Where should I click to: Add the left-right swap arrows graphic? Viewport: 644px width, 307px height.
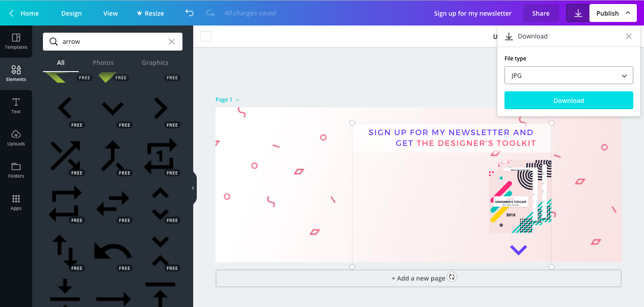pyautogui.click(x=112, y=203)
